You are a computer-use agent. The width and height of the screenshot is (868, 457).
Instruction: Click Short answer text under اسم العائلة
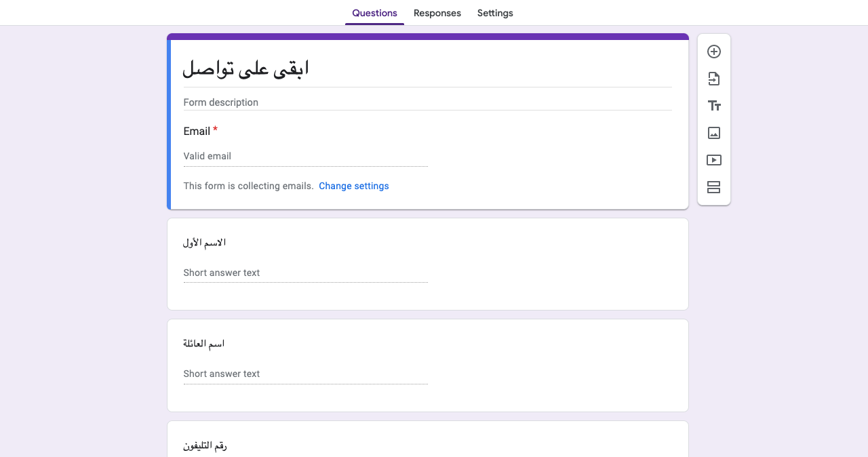point(305,374)
